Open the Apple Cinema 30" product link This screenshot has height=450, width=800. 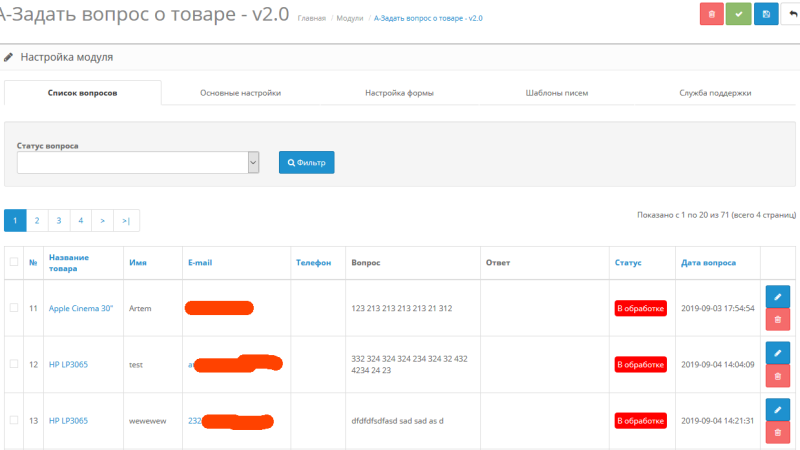(81, 308)
